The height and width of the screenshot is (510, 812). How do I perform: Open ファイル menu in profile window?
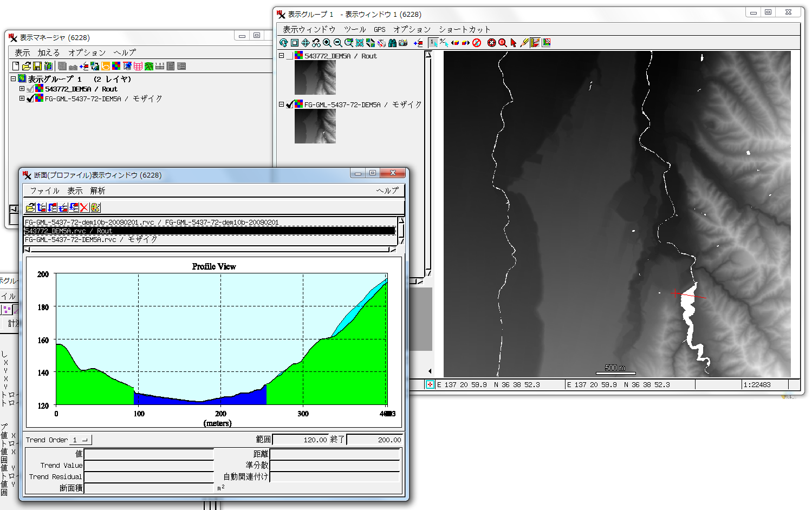pos(44,191)
